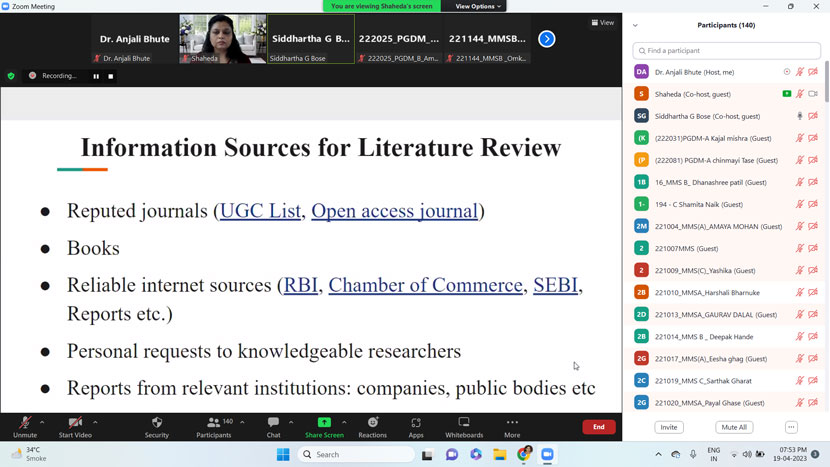Open the SEBI link on the slide
The width and height of the screenshot is (830, 467).
(x=555, y=285)
